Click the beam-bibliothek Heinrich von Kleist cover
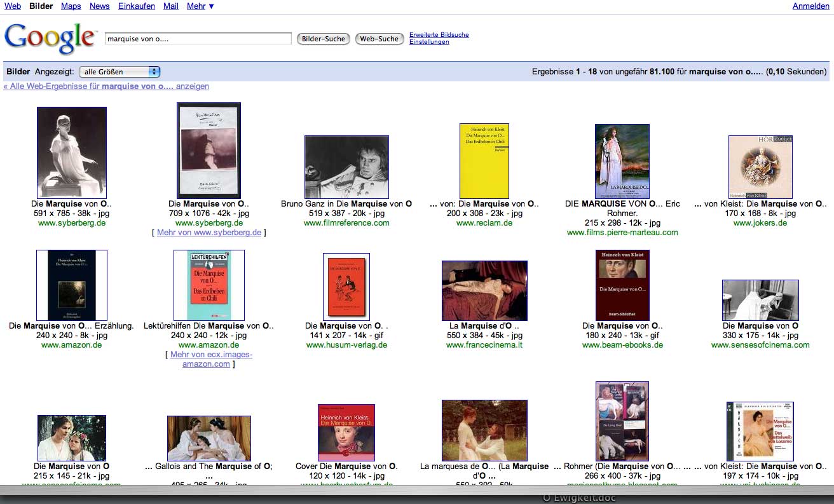Viewport: 834px width, 504px height. tap(622, 285)
